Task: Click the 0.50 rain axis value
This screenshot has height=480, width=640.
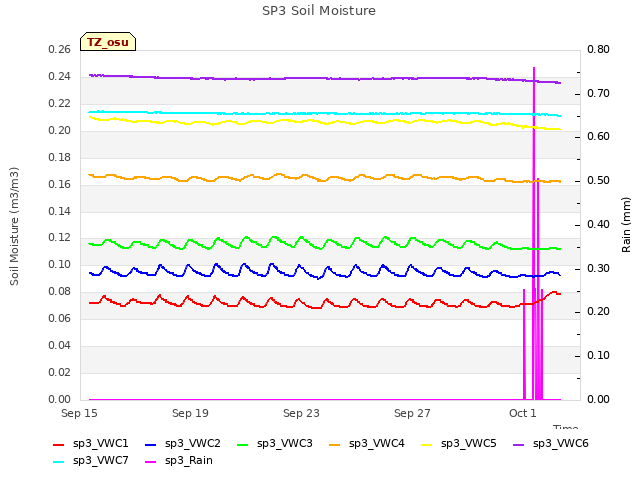Action: point(598,180)
